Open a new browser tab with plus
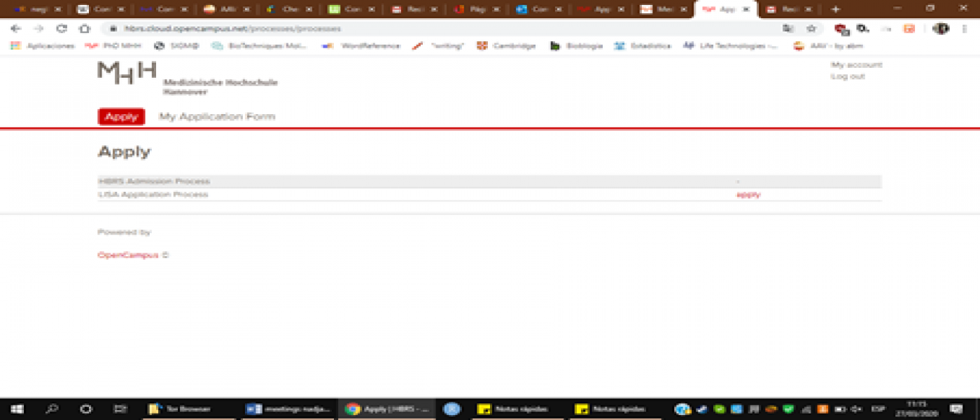Image resolution: width=980 pixels, height=420 pixels. point(835,9)
